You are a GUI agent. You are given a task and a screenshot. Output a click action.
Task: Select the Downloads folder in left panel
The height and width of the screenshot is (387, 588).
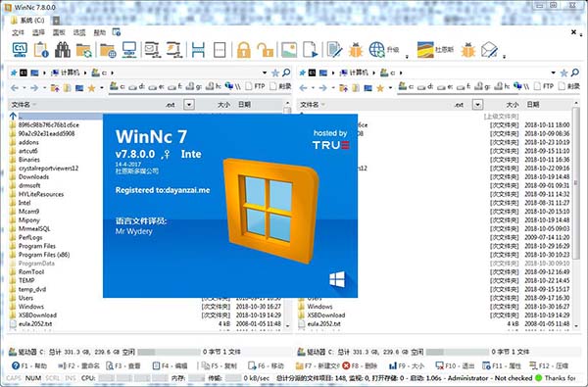(x=33, y=176)
